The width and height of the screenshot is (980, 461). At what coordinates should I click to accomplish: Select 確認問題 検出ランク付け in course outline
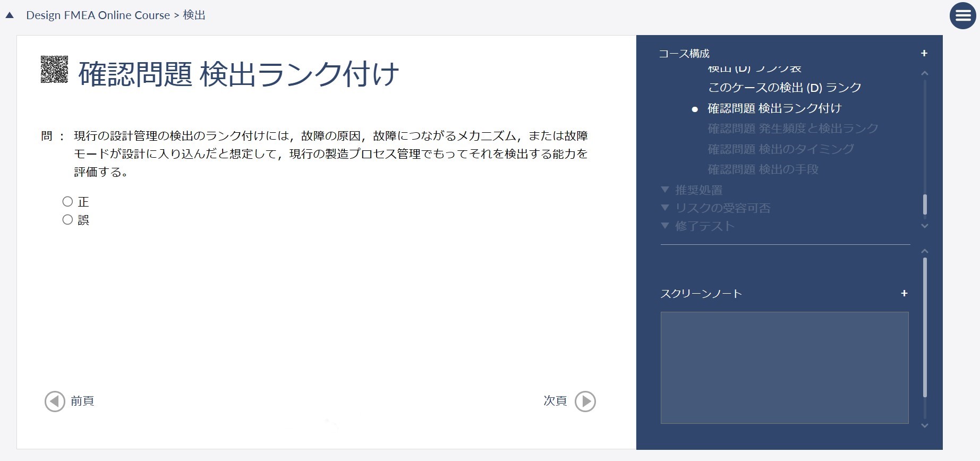click(774, 108)
